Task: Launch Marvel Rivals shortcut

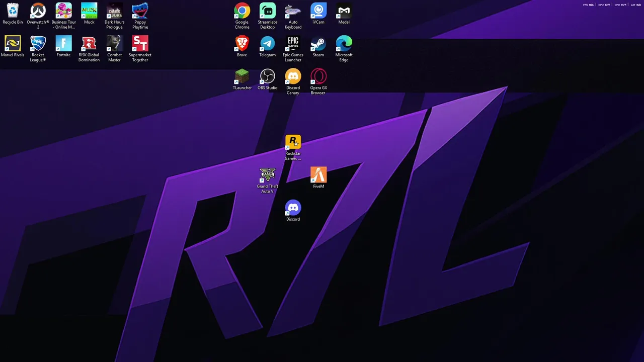Action: pyautogui.click(x=13, y=46)
